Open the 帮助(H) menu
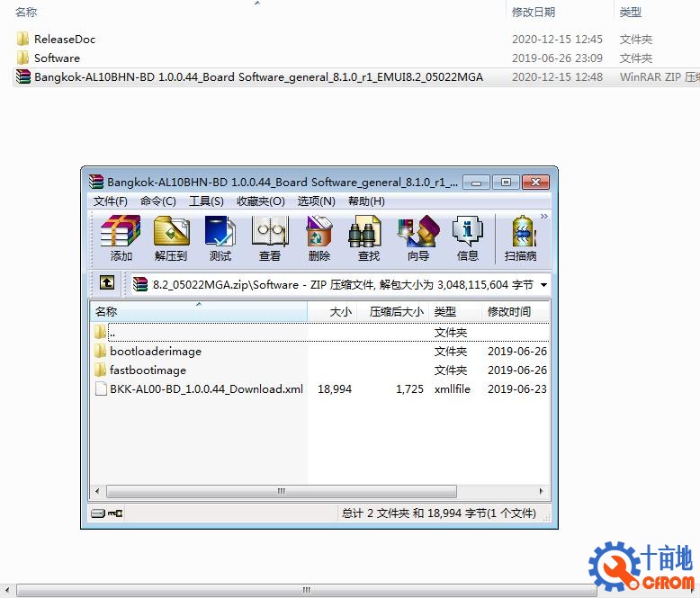The width and height of the screenshot is (700, 598). point(366,201)
